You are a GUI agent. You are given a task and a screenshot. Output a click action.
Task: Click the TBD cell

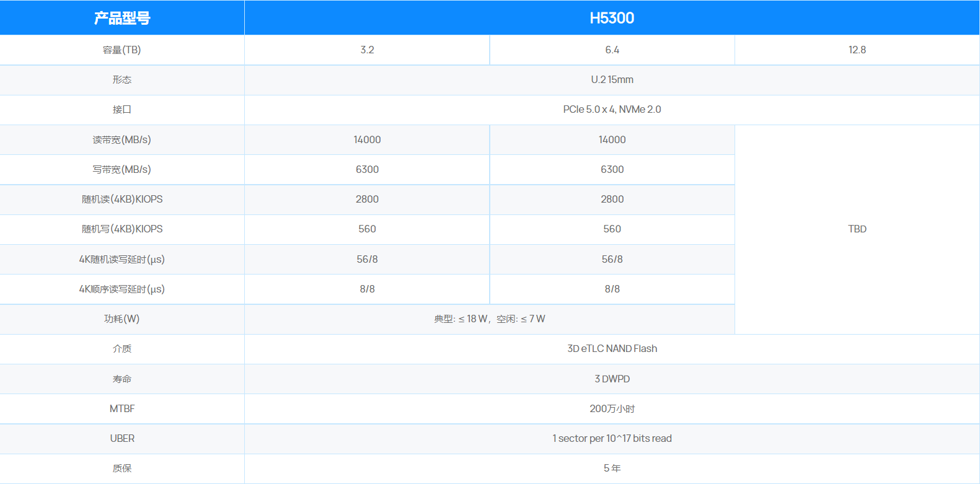(857, 229)
